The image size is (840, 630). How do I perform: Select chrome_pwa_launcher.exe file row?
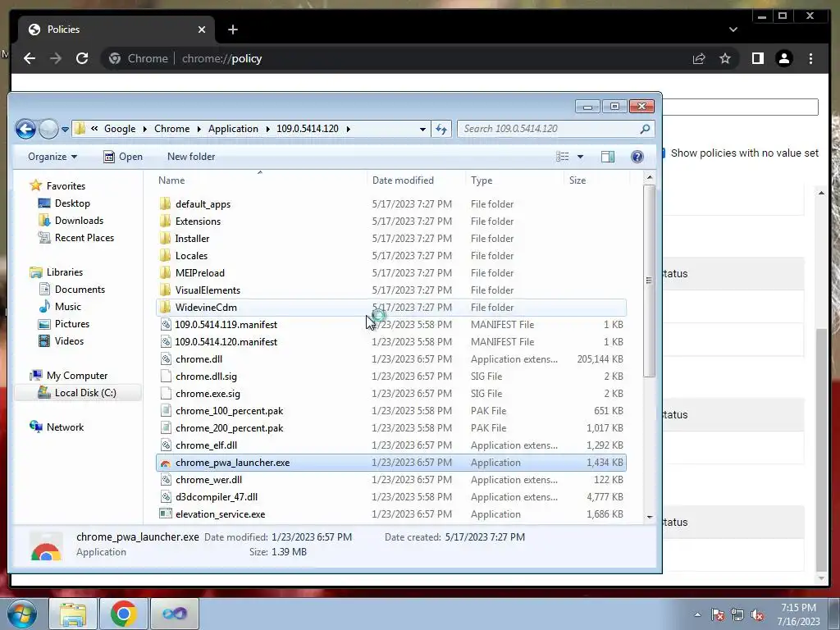coord(391,463)
